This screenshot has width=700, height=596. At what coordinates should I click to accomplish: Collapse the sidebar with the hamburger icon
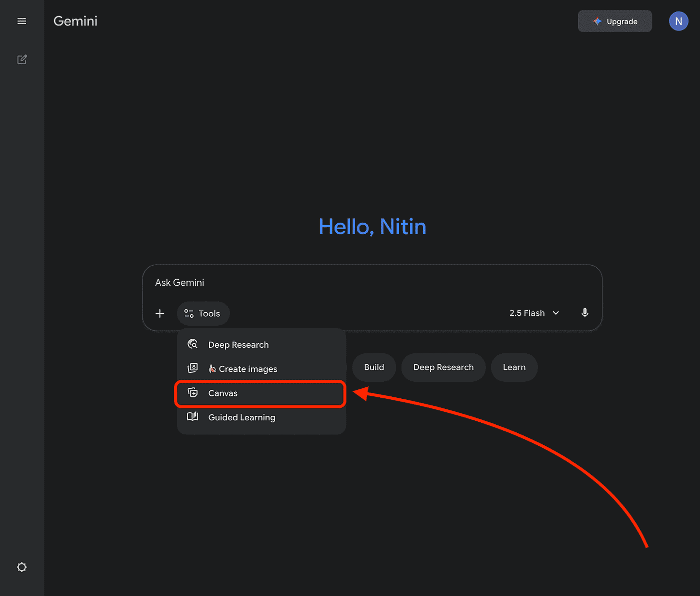21,21
